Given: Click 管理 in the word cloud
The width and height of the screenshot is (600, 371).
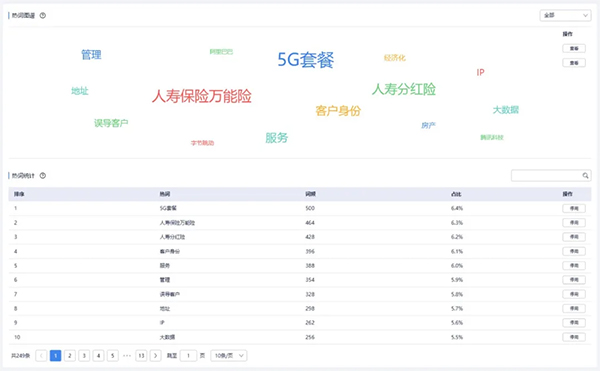Looking at the screenshot, I should point(91,55).
